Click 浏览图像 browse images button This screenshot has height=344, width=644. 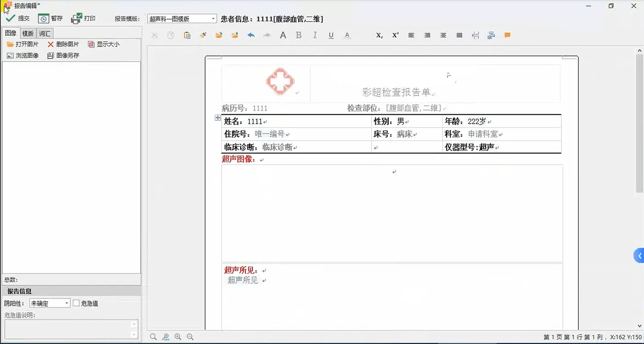point(23,55)
